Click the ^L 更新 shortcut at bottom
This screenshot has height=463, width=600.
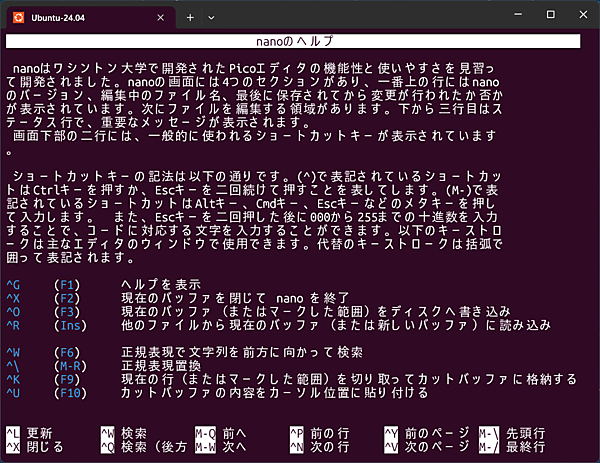[x=30, y=433]
